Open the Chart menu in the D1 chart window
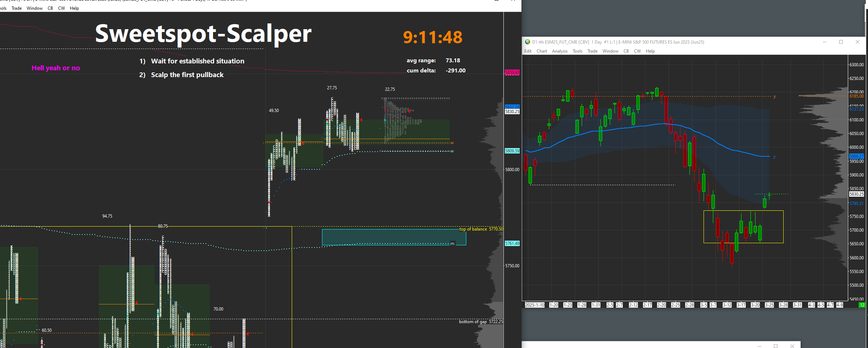The width and height of the screenshot is (868, 348). tap(542, 51)
